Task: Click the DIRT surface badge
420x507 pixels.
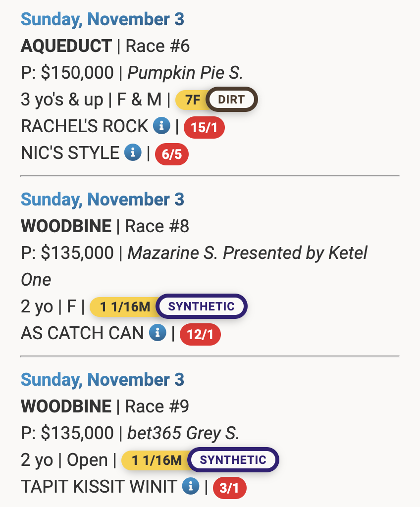Action: [231, 100]
